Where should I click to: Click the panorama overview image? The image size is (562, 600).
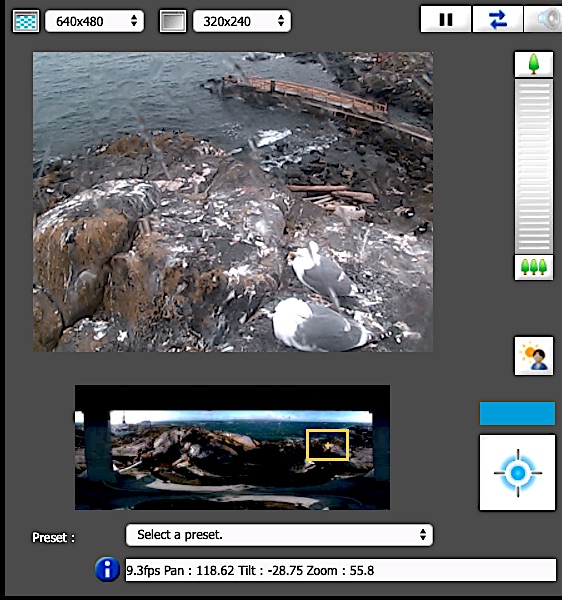click(x=232, y=447)
